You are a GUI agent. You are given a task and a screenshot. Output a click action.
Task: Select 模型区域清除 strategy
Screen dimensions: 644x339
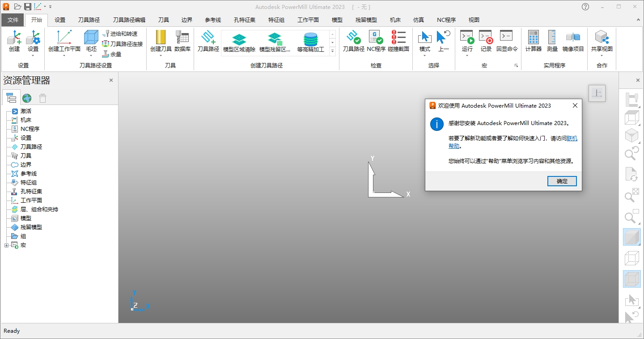pyautogui.click(x=239, y=43)
